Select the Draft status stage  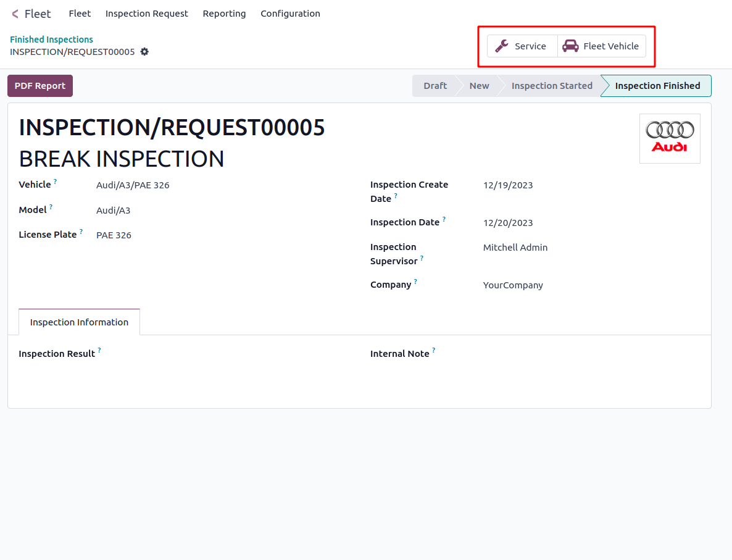[435, 86]
